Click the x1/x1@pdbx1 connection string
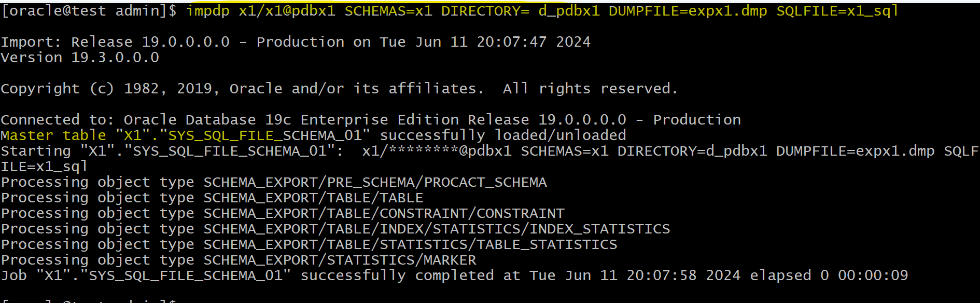 pyautogui.click(x=287, y=11)
